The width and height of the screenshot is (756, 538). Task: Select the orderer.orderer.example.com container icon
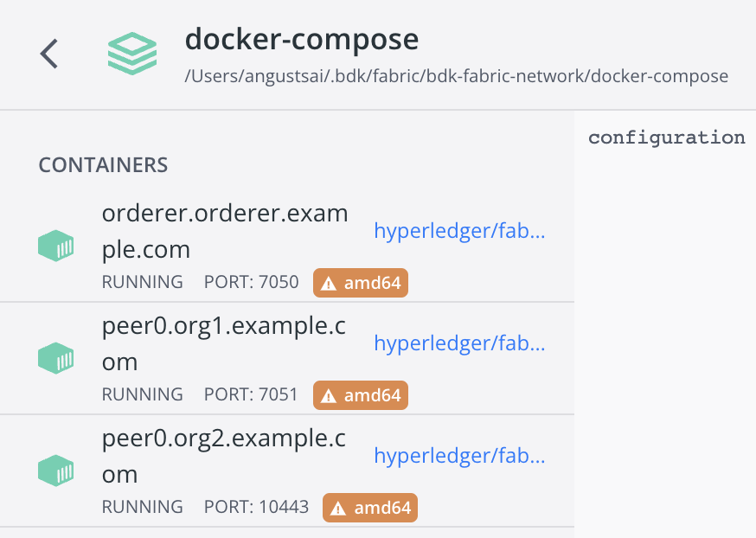(x=55, y=246)
